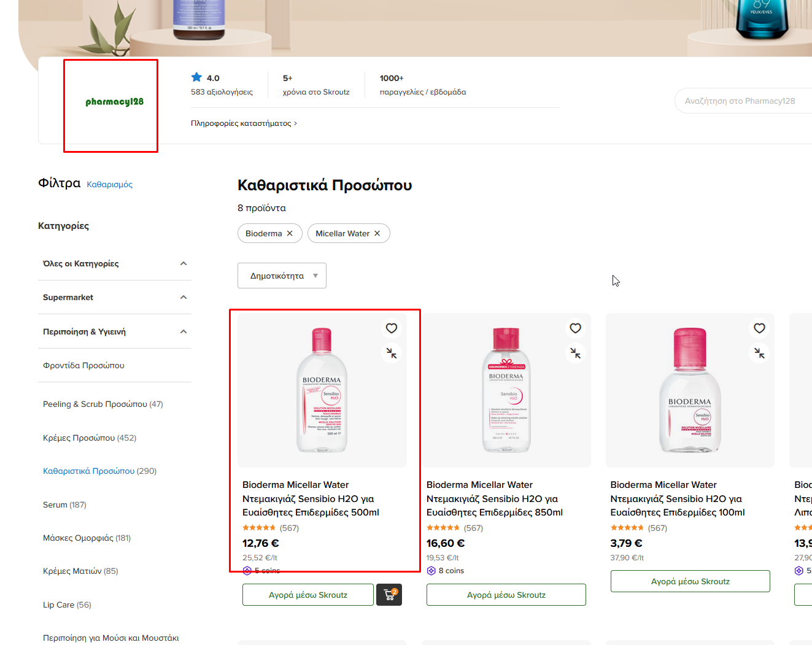Viewport: 812px width, 645px height.
Task: Click the Καθαρισμός link to clear filters
Action: coord(110,184)
